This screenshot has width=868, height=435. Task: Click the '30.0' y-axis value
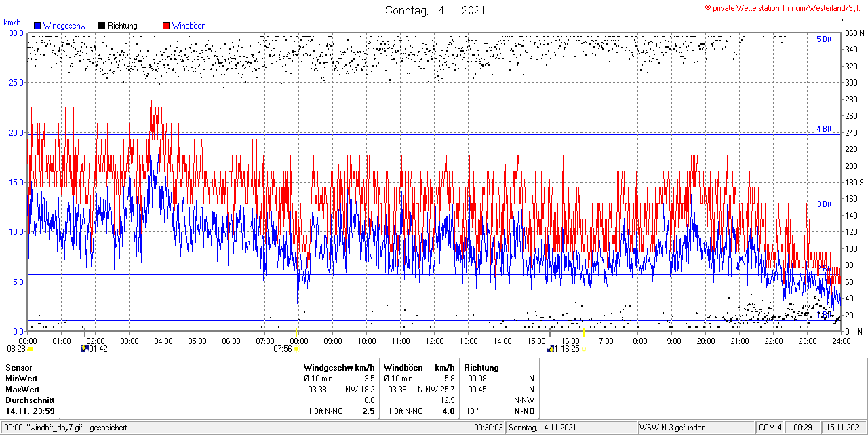coord(16,33)
